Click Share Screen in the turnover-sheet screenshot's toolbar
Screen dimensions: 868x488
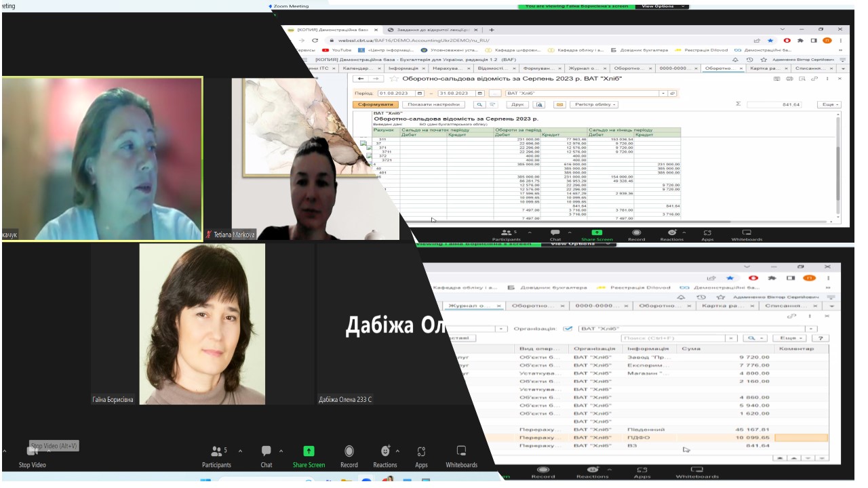[x=597, y=235]
